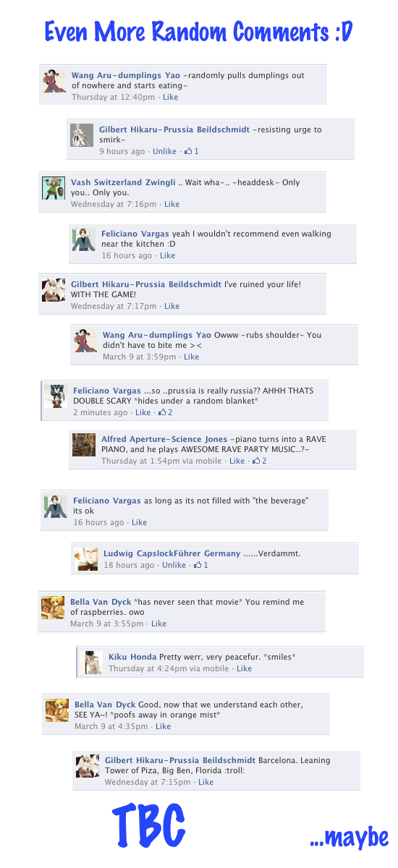Screen dimensions: 398x868
Task: Like Alfred's RAVE PIANO comment
Action: 237,461
